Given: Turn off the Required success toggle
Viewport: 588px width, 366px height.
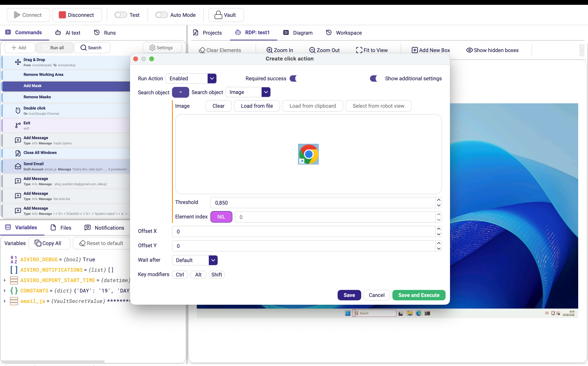Looking at the screenshot, I should point(294,78).
